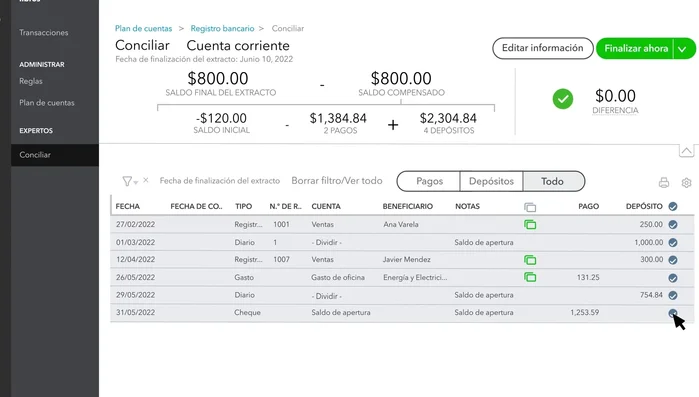699x397 pixels.
Task: Print the reconciliation list
Action: click(664, 183)
